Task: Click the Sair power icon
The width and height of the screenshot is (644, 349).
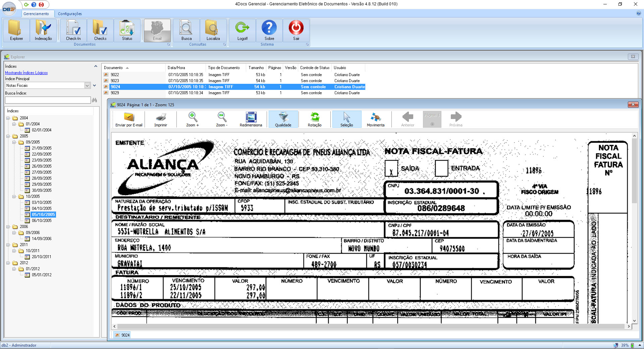Action: (x=296, y=30)
